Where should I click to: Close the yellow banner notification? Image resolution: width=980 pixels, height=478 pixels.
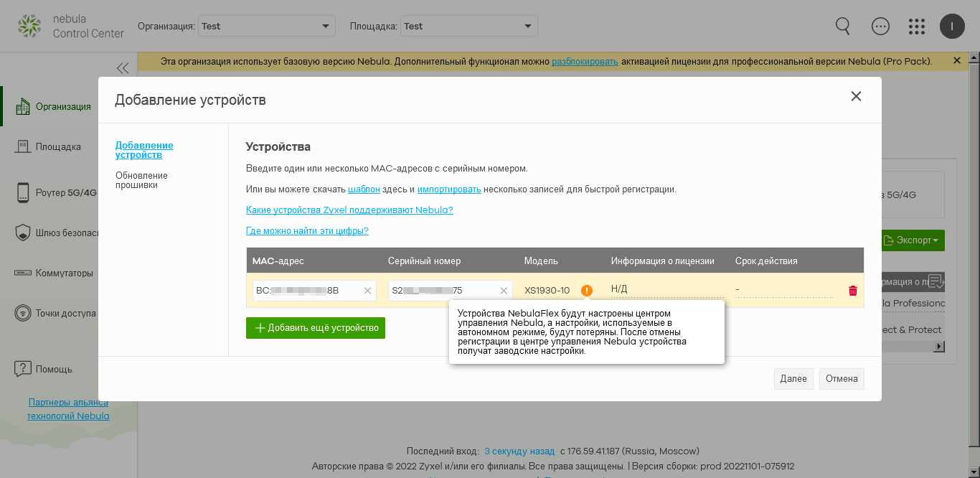point(956,61)
